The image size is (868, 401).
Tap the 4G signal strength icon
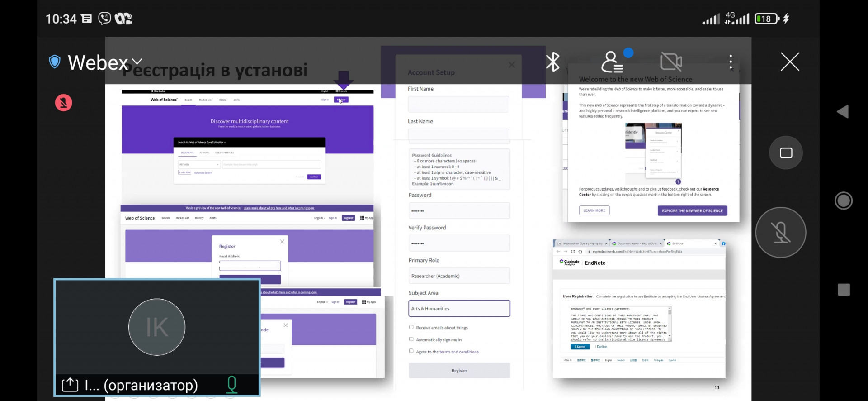coord(736,19)
